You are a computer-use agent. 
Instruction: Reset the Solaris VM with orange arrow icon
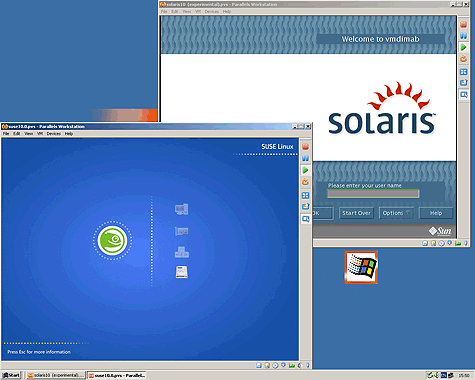pos(463,59)
